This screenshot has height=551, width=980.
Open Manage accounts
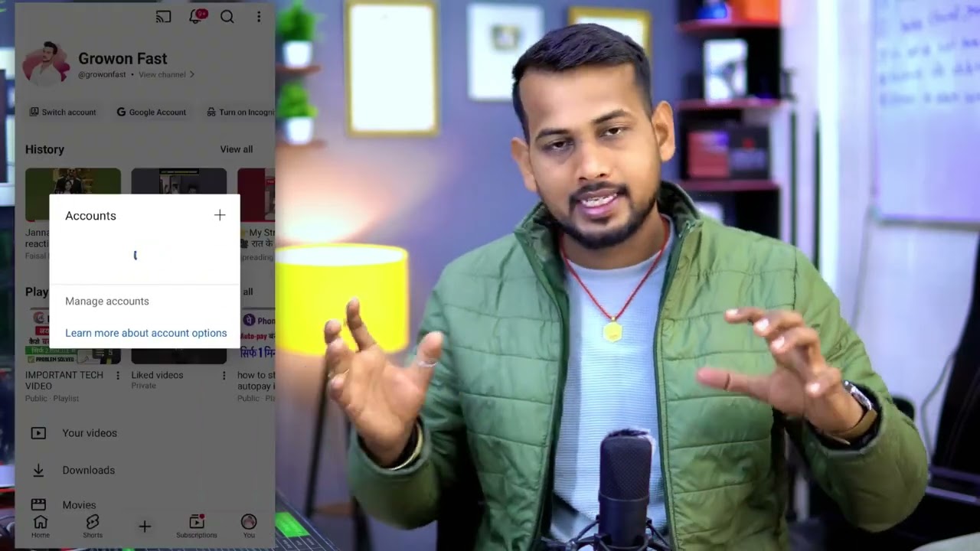click(107, 301)
